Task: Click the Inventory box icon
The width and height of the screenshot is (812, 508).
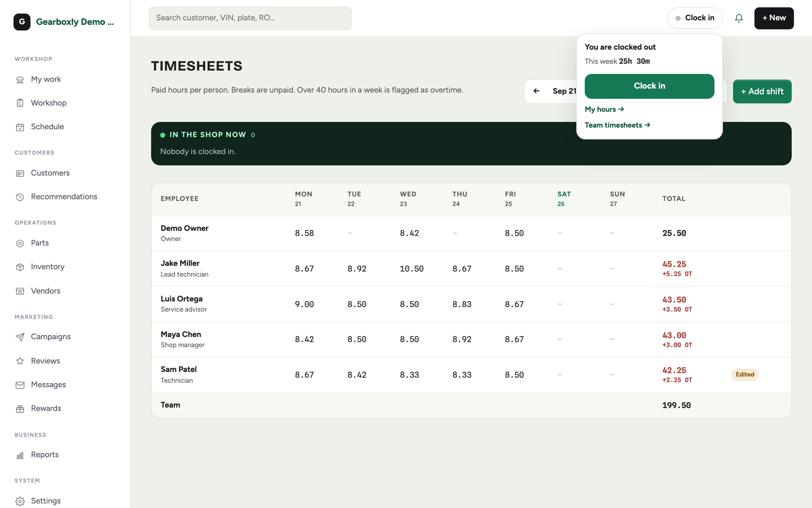Action: point(20,267)
